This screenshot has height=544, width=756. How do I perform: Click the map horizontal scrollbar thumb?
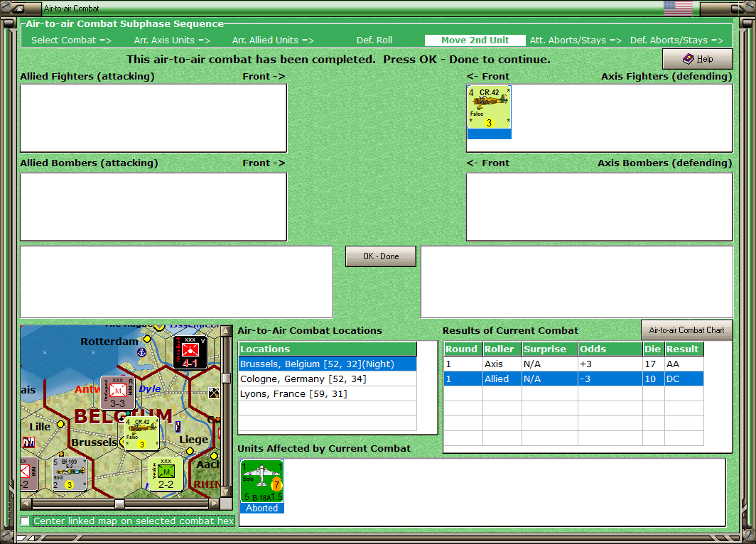point(119,504)
